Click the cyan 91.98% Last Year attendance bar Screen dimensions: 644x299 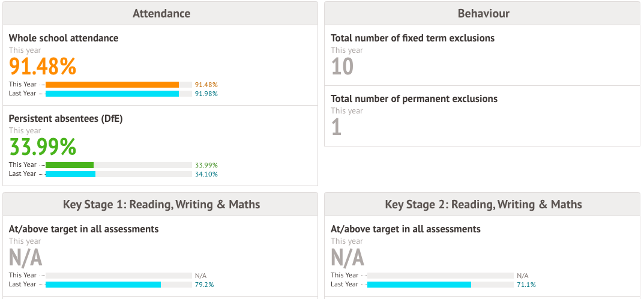(x=112, y=94)
